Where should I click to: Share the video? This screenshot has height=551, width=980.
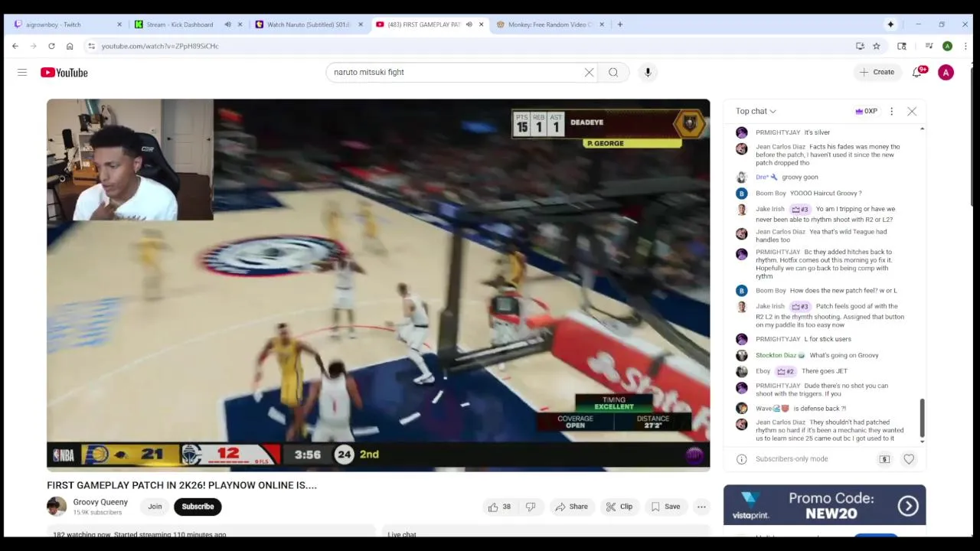click(x=571, y=507)
